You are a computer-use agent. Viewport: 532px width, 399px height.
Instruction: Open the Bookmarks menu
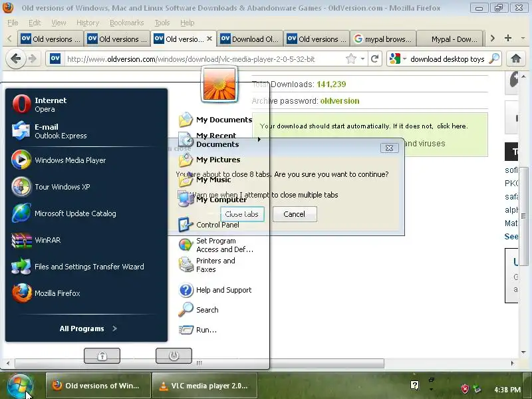(126, 23)
